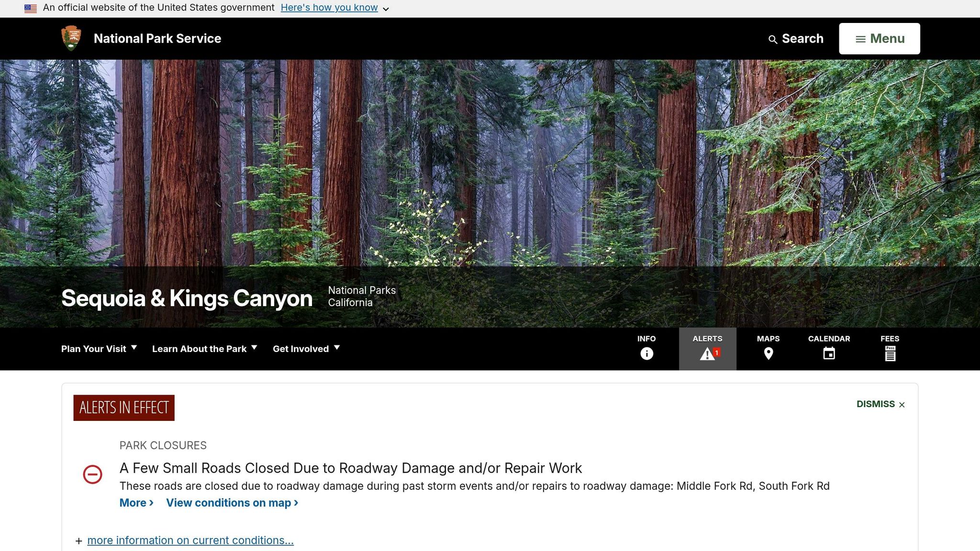Open the Alerts warning triangle icon
This screenshot has width=980, height=551.
point(707,354)
